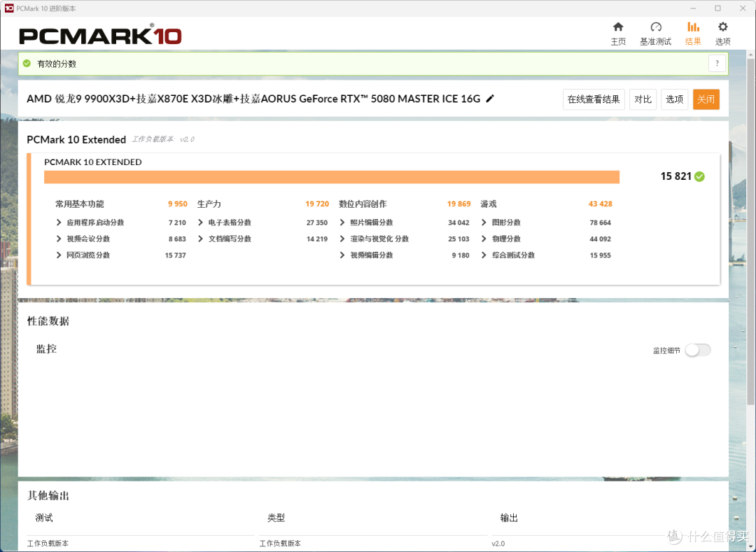Click the 图形分数 value 78 664

tap(601, 222)
